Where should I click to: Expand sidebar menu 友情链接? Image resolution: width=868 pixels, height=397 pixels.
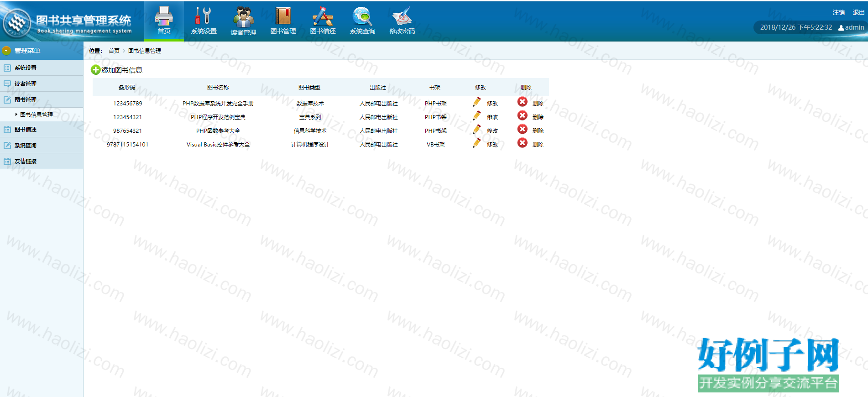[x=42, y=162]
